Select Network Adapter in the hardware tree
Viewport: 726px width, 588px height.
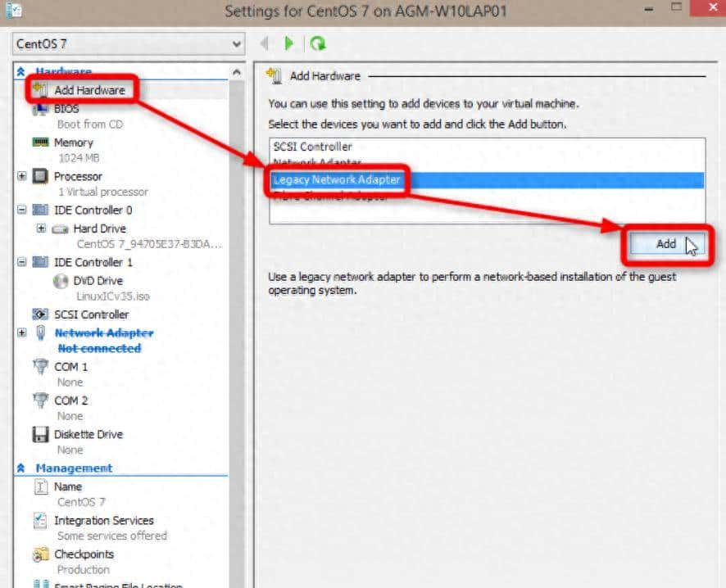[x=104, y=332]
